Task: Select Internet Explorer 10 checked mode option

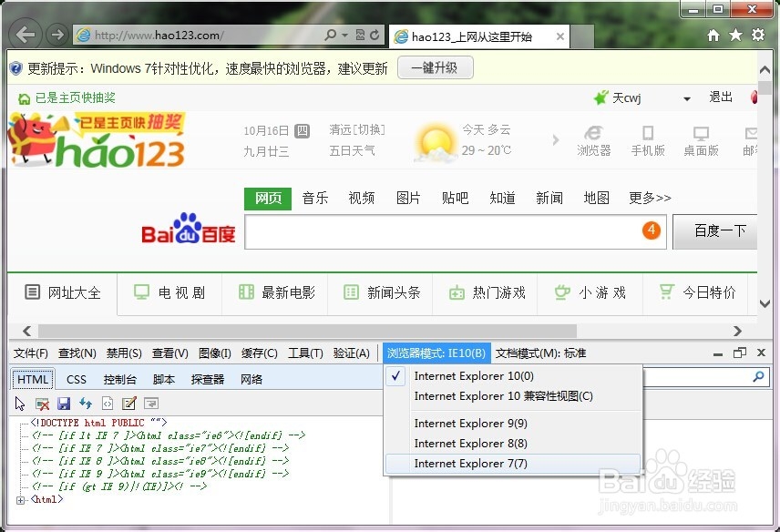Action: pos(513,376)
